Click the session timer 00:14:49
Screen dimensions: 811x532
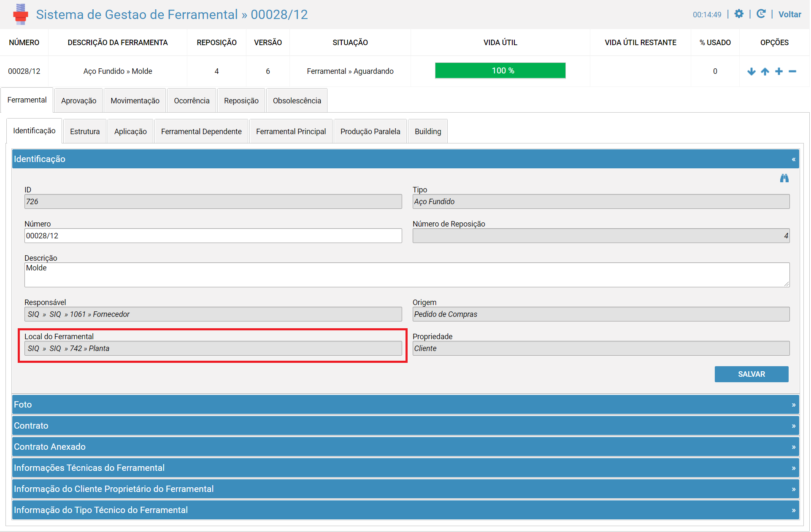pos(707,15)
